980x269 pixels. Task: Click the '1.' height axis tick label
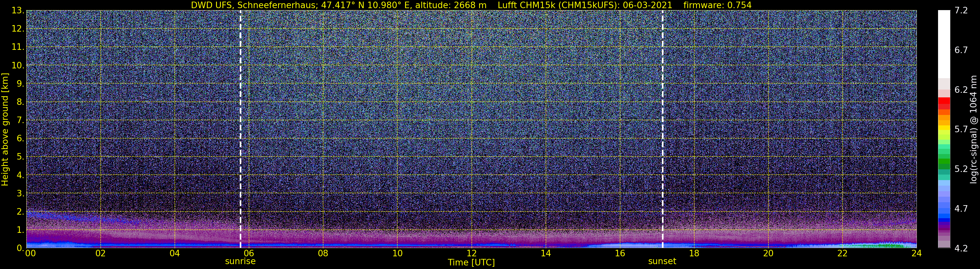(20, 230)
